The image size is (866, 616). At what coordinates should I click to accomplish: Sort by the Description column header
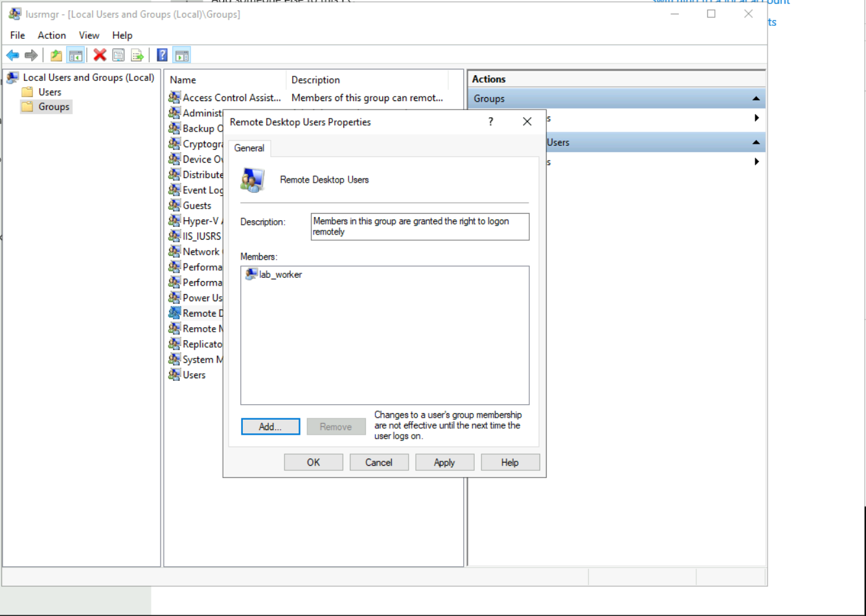click(x=367, y=80)
